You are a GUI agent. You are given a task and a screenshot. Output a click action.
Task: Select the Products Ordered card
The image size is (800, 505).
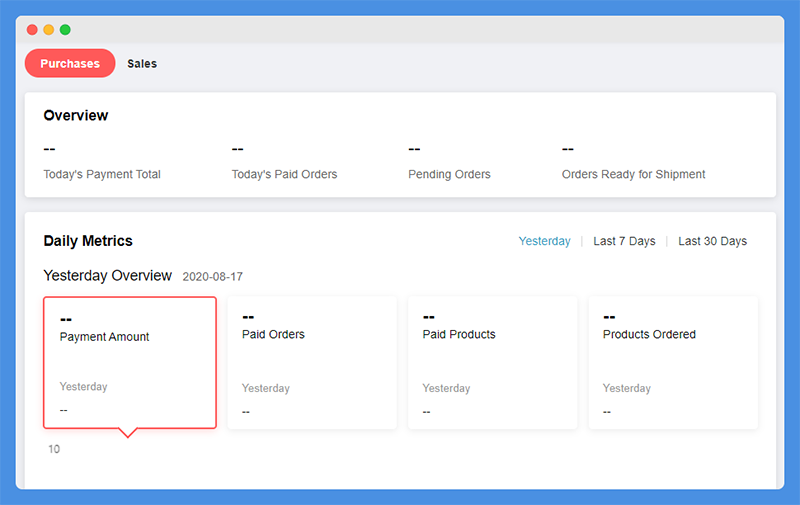tap(673, 363)
